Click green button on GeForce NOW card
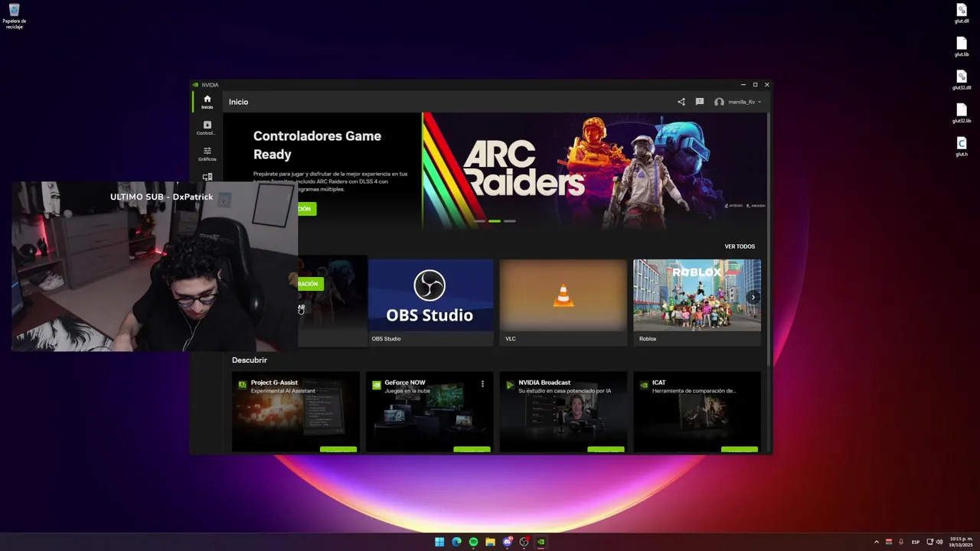 click(x=472, y=450)
